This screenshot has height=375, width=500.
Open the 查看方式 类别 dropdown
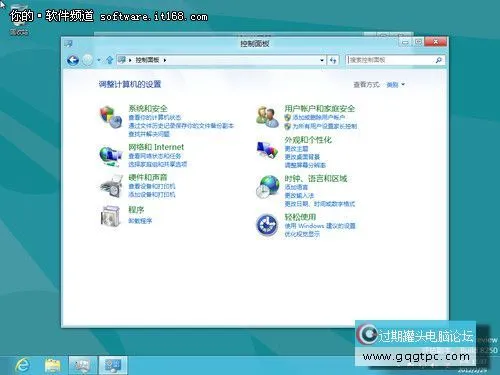click(395, 85)
